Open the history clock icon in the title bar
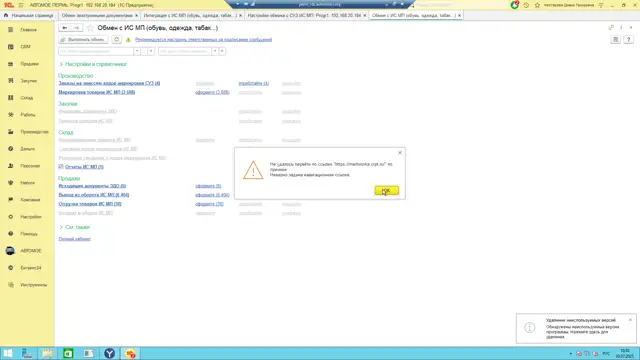The height and width of the screenshot is (360, 640). pyautogui.click(x=526, y=5)
